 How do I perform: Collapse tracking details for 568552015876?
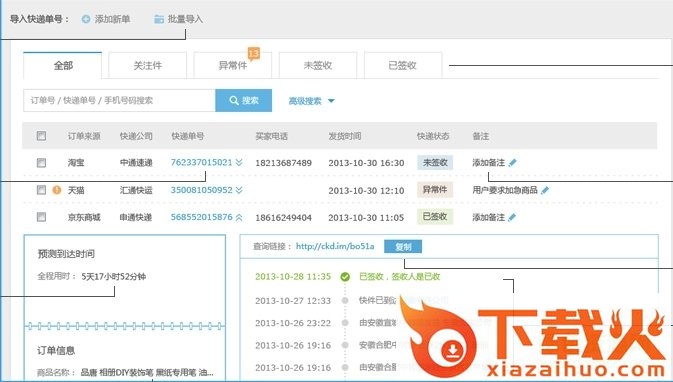[x=239, y=217]
